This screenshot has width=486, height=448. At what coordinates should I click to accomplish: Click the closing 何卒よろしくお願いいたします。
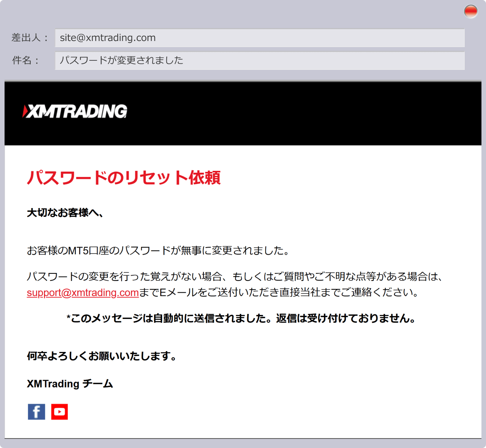[102, 356]
